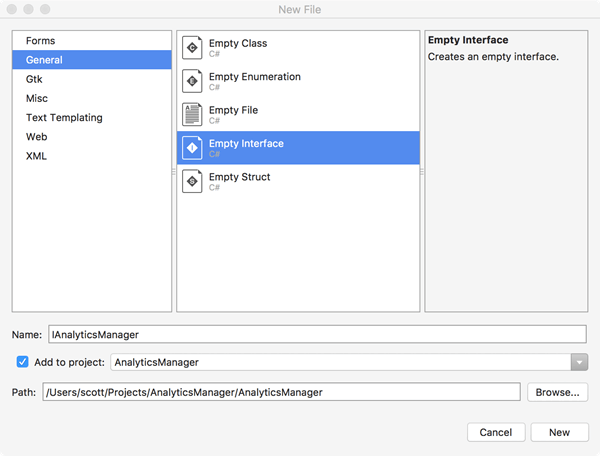Screen dimensions: 600x456
Task: Click the Empty File template icon
Action: click(192, 114)
